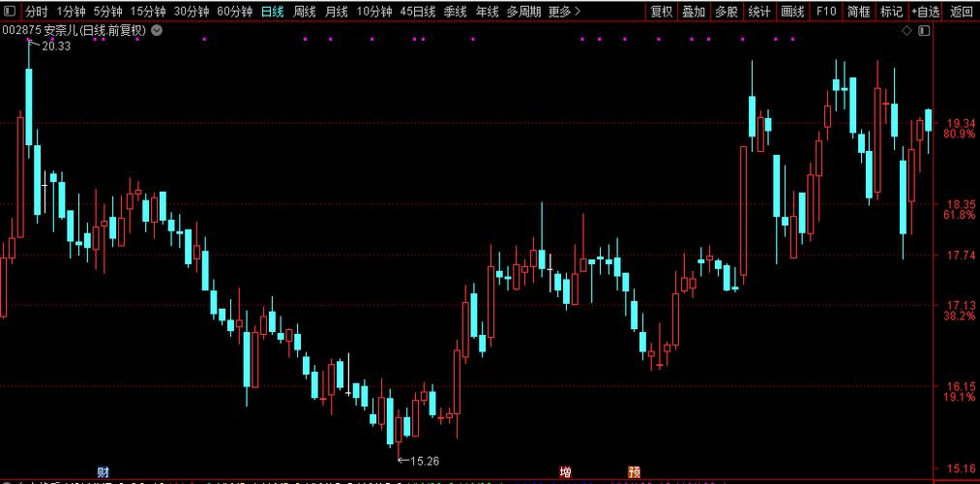Click the 18.35 price axis label
Screen dimensions: 980x484
[x=960, y=204]
